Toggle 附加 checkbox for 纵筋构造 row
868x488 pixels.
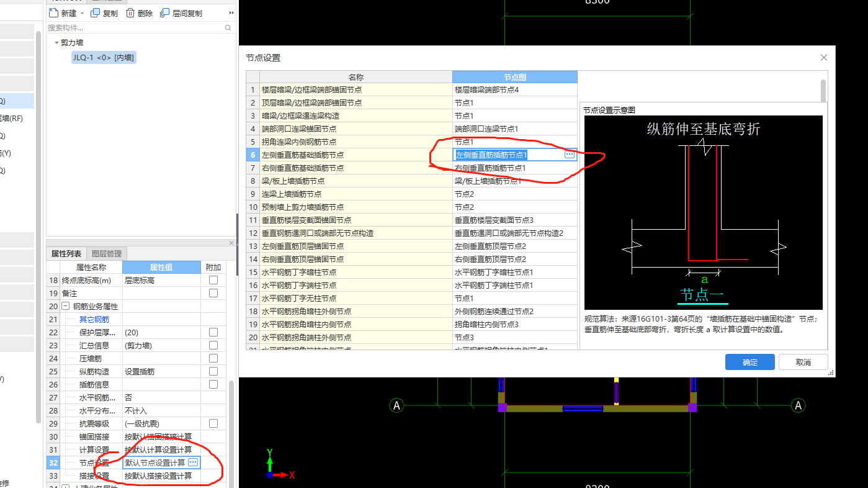coord(213,371)
